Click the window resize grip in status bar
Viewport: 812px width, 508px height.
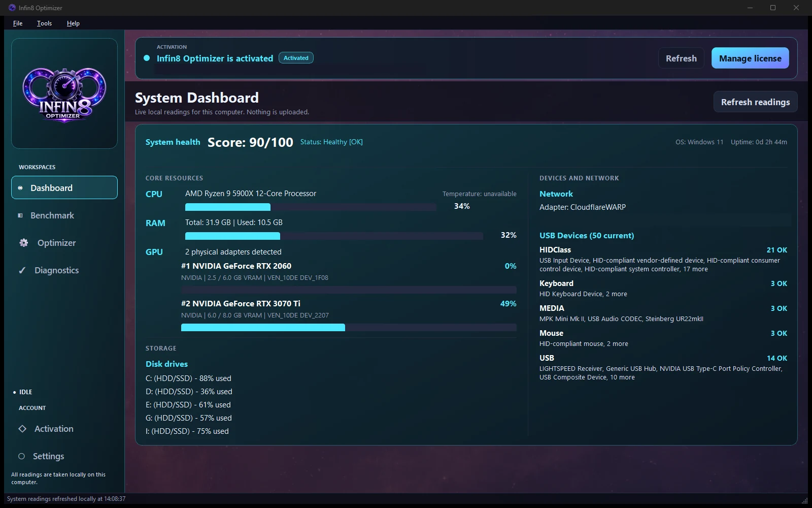click(x=804, y=501)
